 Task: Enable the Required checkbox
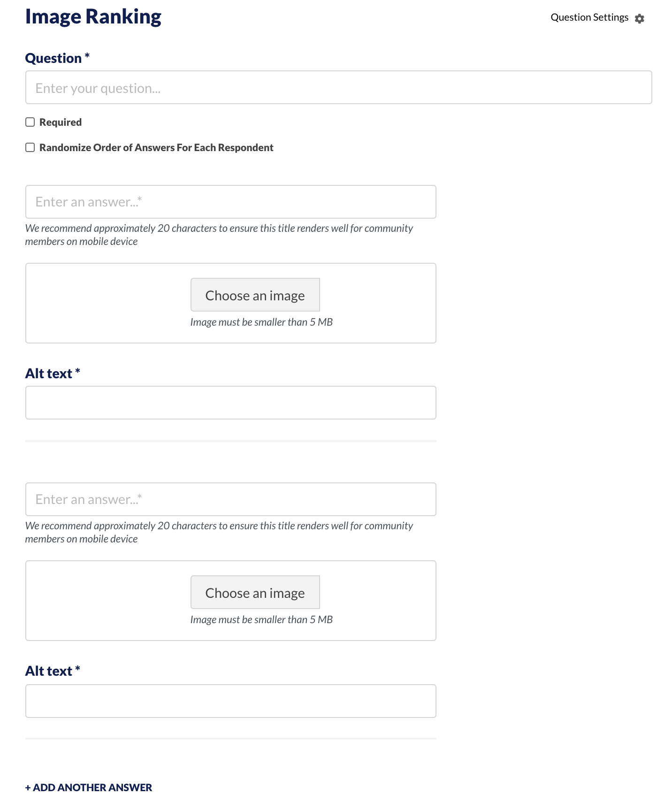30,122
